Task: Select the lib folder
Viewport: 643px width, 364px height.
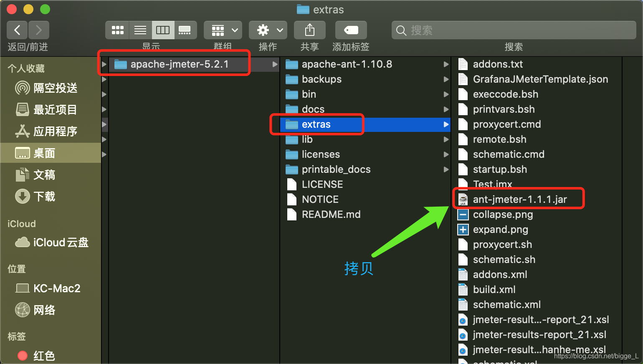Action: tap(365, 139)
